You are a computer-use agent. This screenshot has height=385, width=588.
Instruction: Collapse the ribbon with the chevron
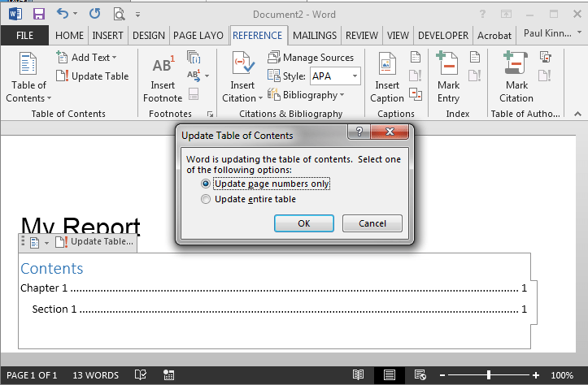click(577, 114)
